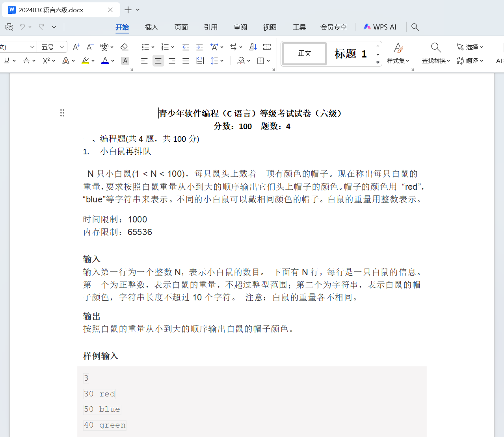Click the ribbon search magnifier icon
Image resolution: width=504 pixels, height=437 pixels.
click(415, 27)
